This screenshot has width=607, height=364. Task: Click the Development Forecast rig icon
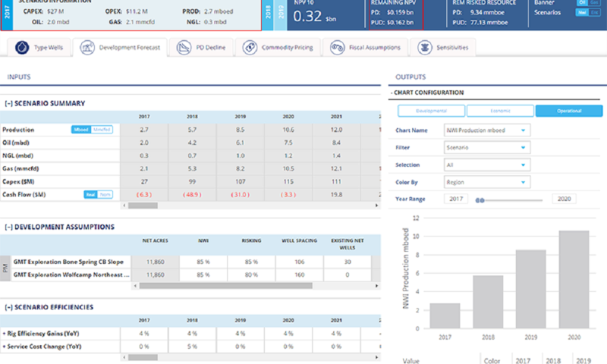(x=87, y=48)
